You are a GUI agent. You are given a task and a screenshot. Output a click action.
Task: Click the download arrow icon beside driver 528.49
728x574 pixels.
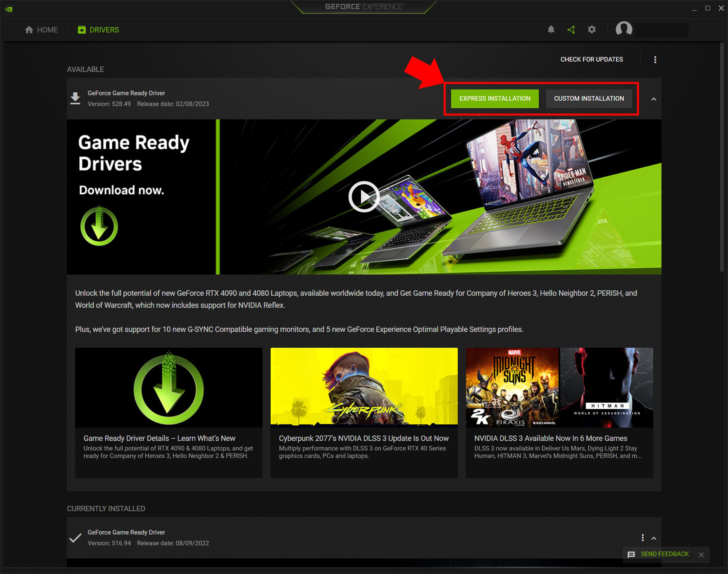pyautogui.click(x=75, y=99)
